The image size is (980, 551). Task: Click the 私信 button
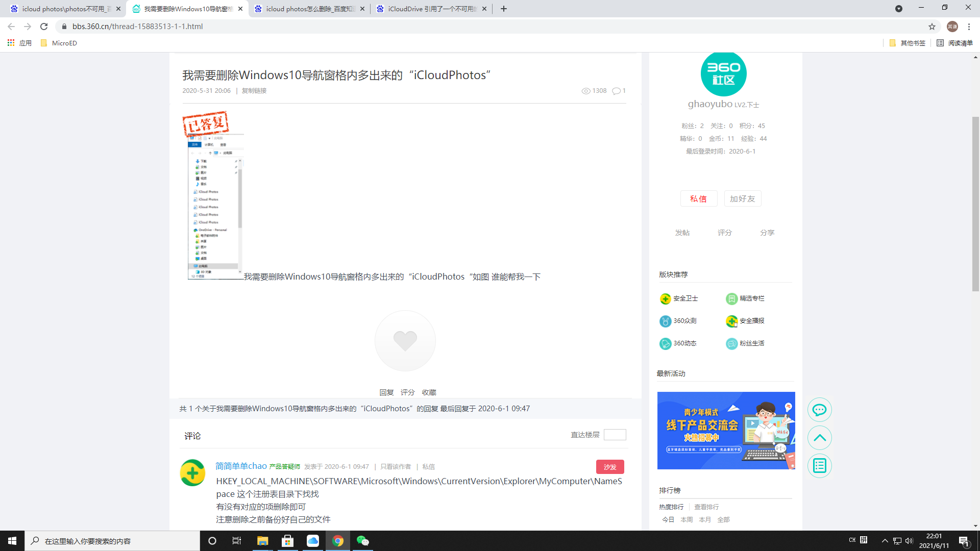(x=698, y=199)
